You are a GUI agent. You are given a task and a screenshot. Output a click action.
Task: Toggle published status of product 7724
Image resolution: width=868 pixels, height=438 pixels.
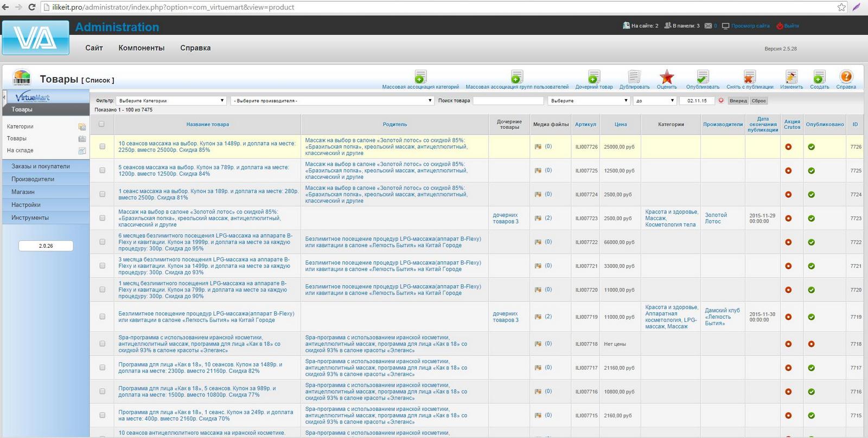pyautogui.click(x=811, y=195)
